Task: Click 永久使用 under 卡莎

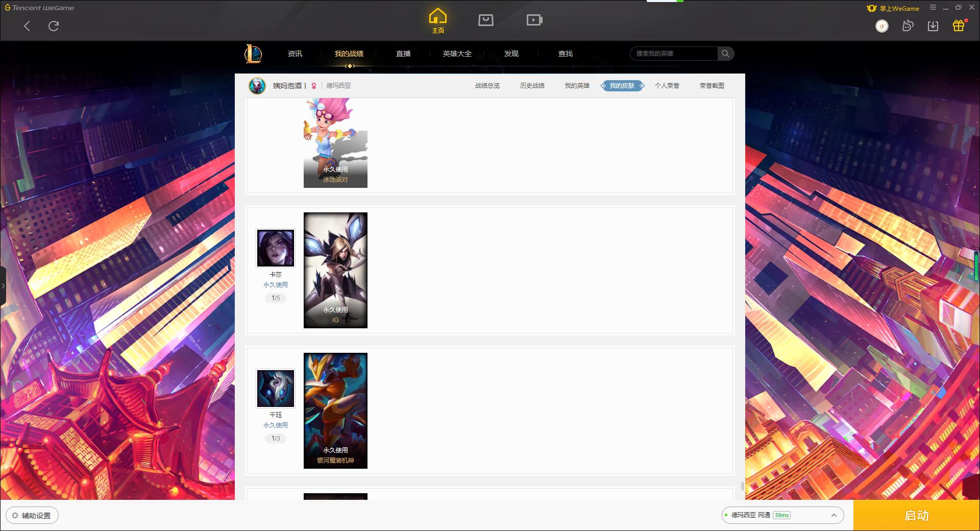Action: tap(276, 285)
